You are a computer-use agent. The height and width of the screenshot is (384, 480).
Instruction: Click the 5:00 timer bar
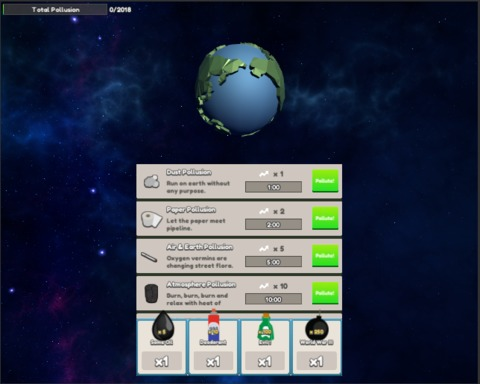click(273, 262)
